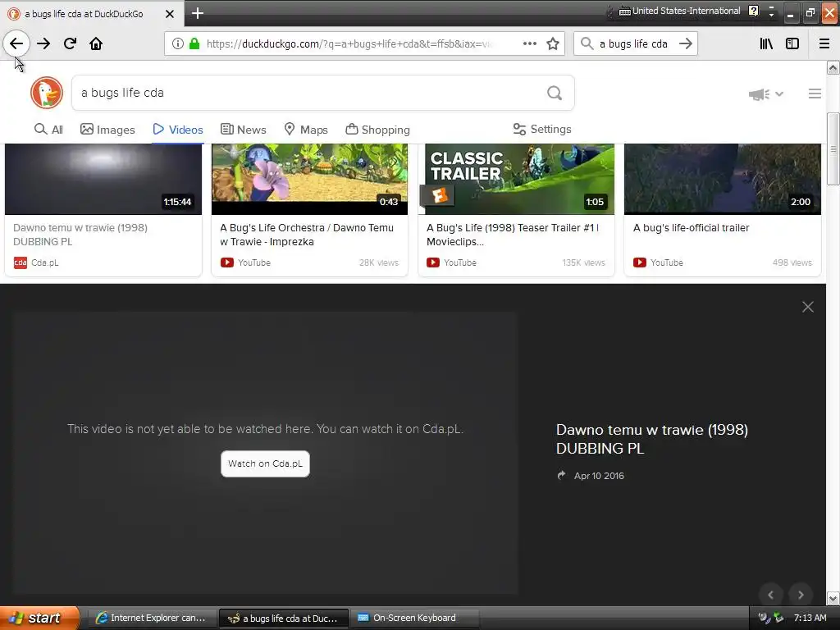Open the search Settings dropdown
Image resolution: width=840 pixels, height=630 pixels.
click(542, 129)
